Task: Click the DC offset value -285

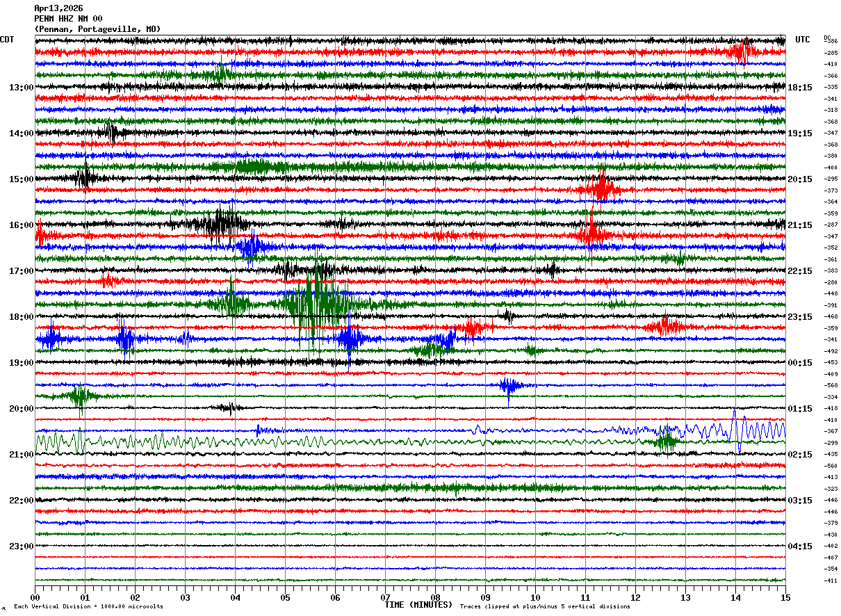Action: (831, 53)
